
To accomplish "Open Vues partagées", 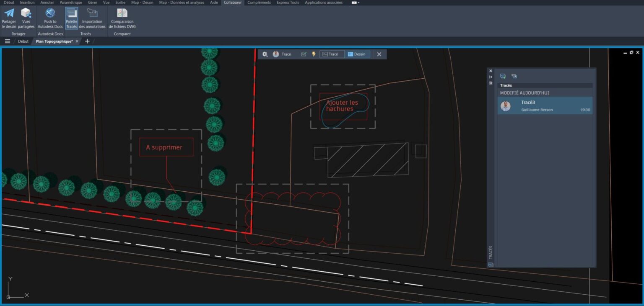I will tap(26, 18).
